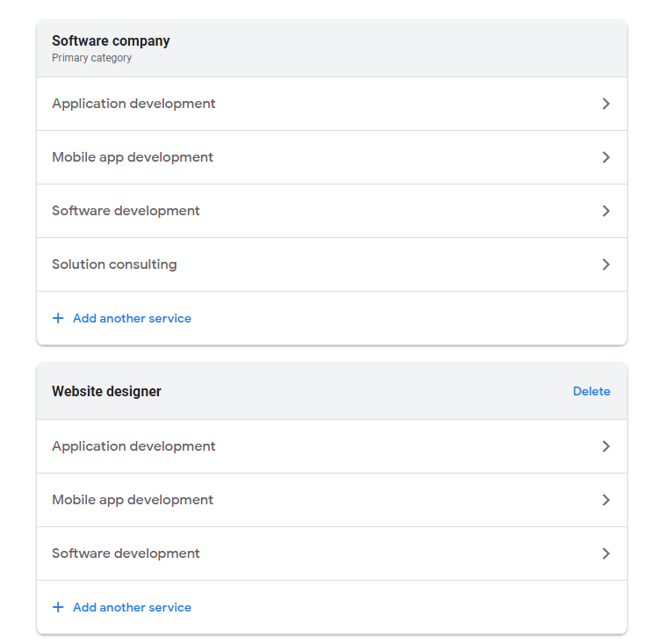Click chevron beside Application development under Software company
Image resolution: width=648 pixels, height=644 pixels.
tap(606, 104)
